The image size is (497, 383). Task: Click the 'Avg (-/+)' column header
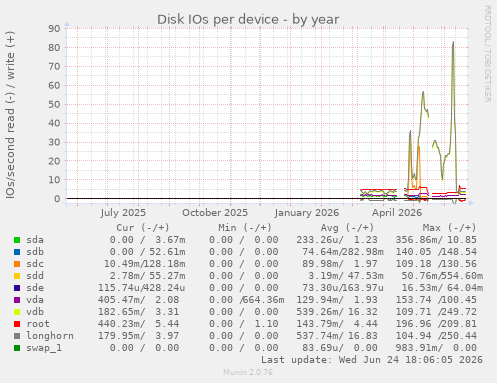point(347,228)
